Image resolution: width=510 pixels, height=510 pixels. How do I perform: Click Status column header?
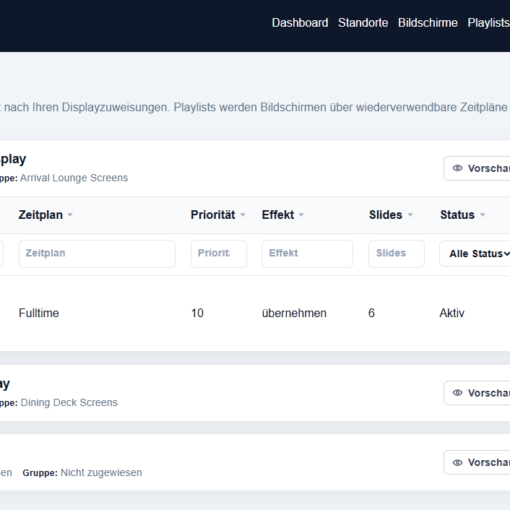457,215
